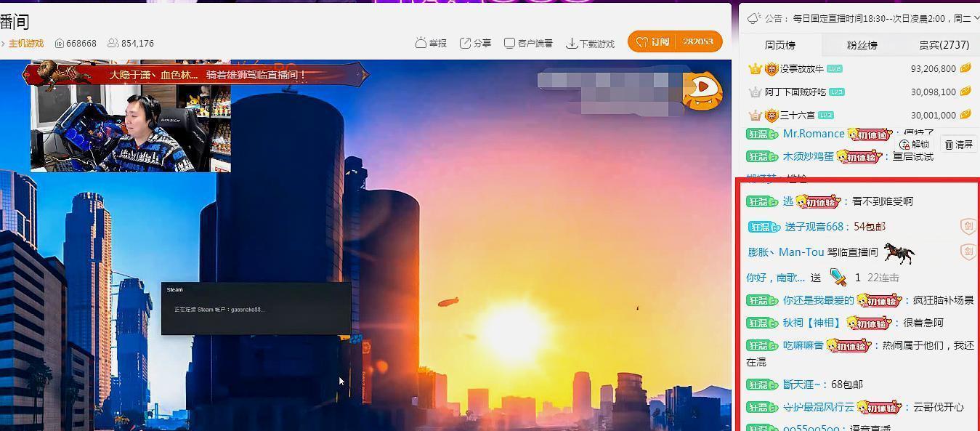Open the 主机游戏 category link
Image resolution: width=980 pixels, height=431 pixels.
pos(26,44)
